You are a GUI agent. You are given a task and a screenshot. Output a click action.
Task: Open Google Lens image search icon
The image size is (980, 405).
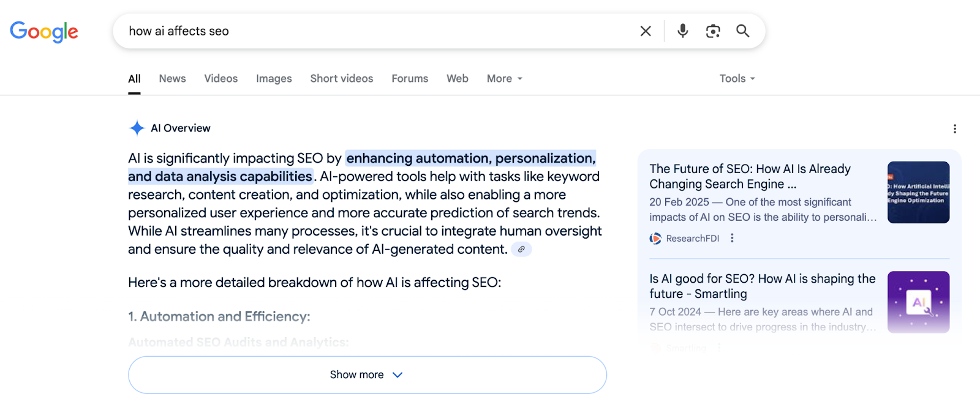(712, 31)
